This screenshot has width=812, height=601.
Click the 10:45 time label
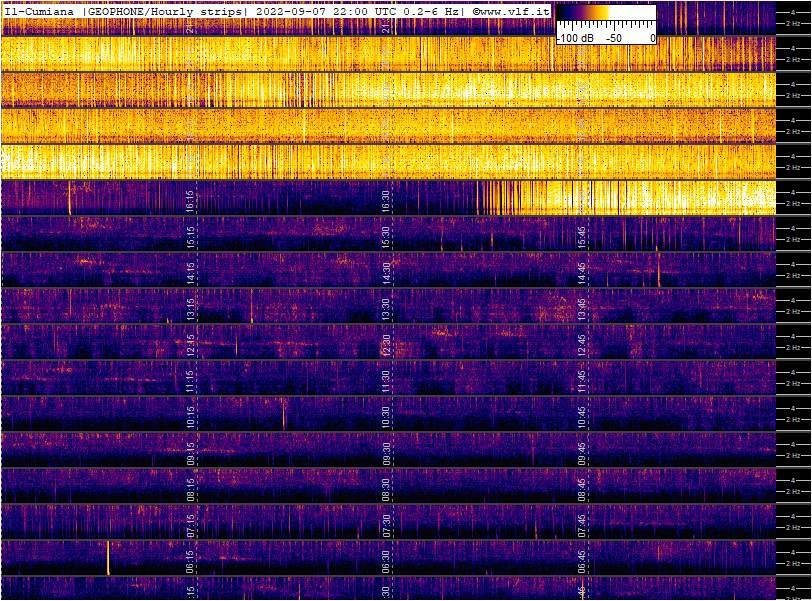[582, 417]
